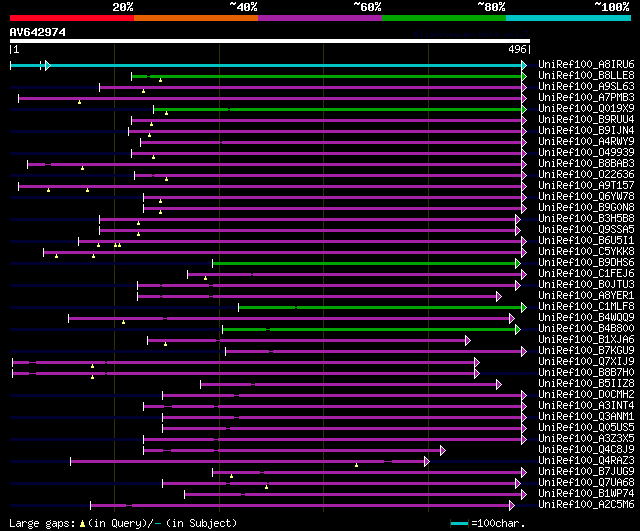Open the UniRef100_Q22636 entry
Viewport: 640px width, 531px height.
586,175
